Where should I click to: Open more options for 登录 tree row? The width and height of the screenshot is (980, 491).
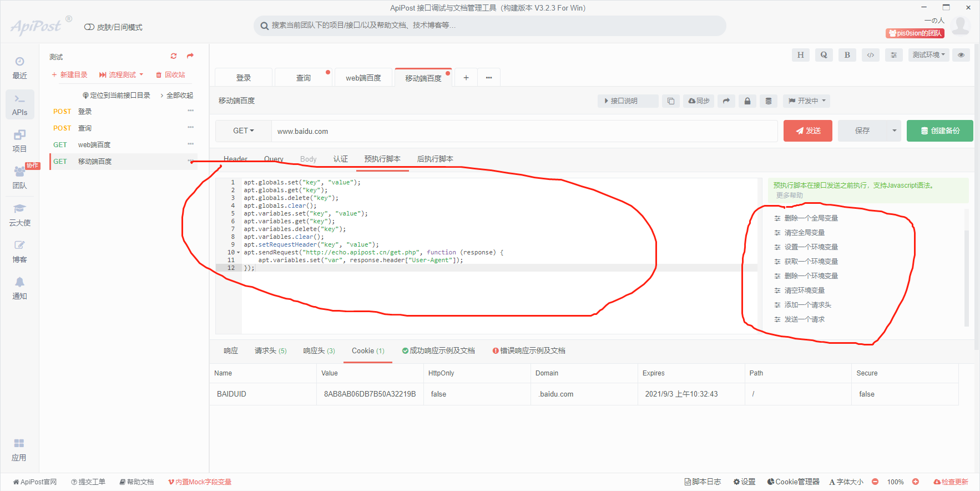(191, 111)
